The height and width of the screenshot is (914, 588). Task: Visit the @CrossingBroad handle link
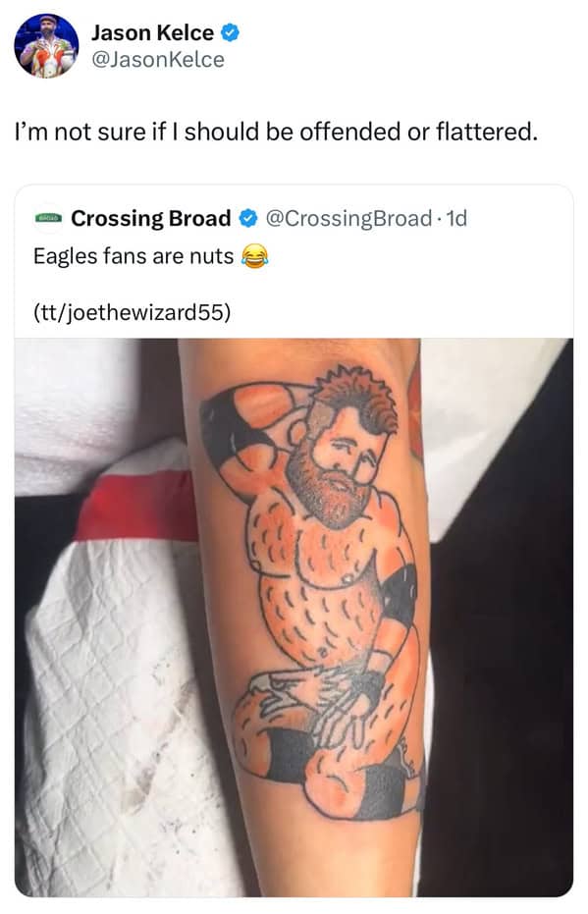click(348, 219)
